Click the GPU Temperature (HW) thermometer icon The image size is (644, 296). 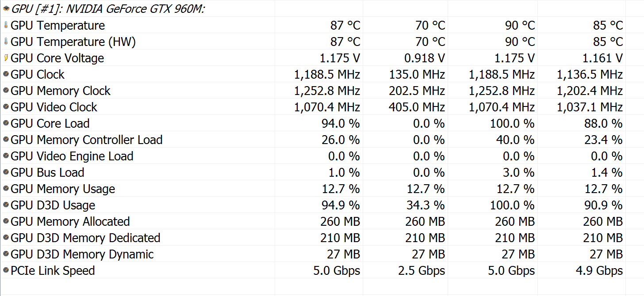6,42
